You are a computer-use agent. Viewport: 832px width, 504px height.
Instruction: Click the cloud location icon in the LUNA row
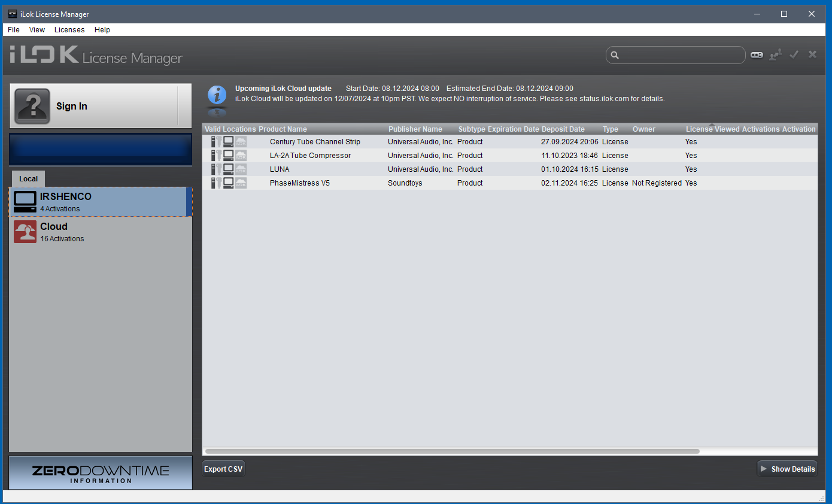click(x=241, y=169)
